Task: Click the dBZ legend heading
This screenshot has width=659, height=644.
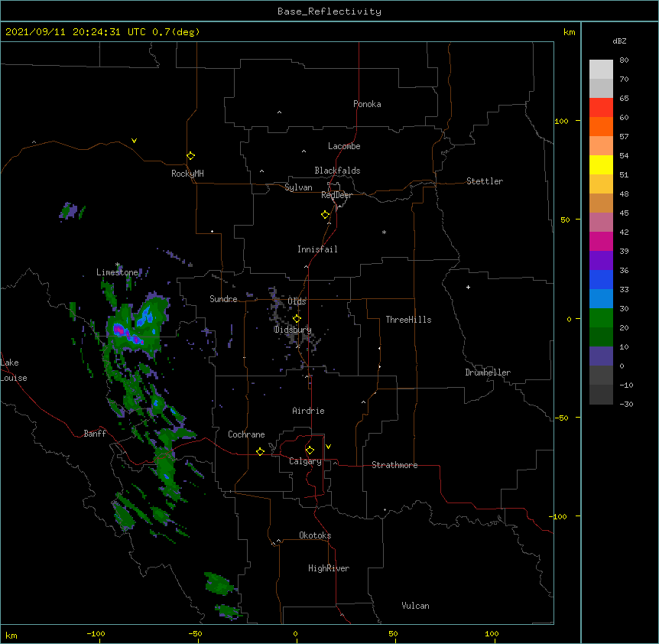Action: tap(619, 41)
